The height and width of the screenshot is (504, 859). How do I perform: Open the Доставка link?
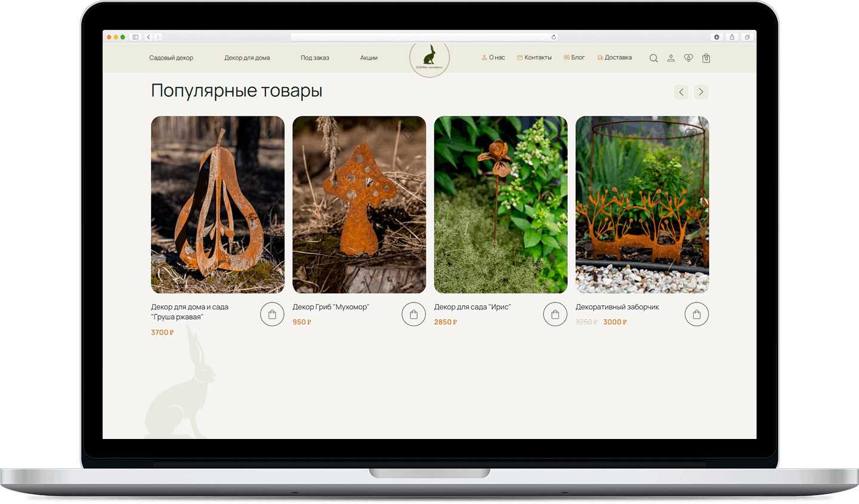[615, 58]
